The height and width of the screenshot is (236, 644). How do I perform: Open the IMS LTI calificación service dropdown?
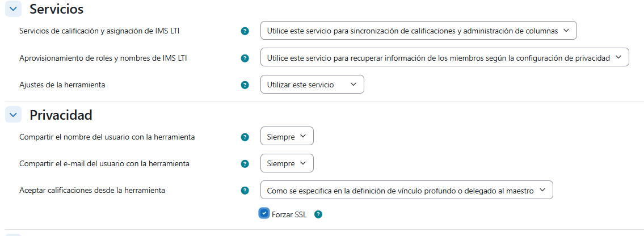point(418,31)
